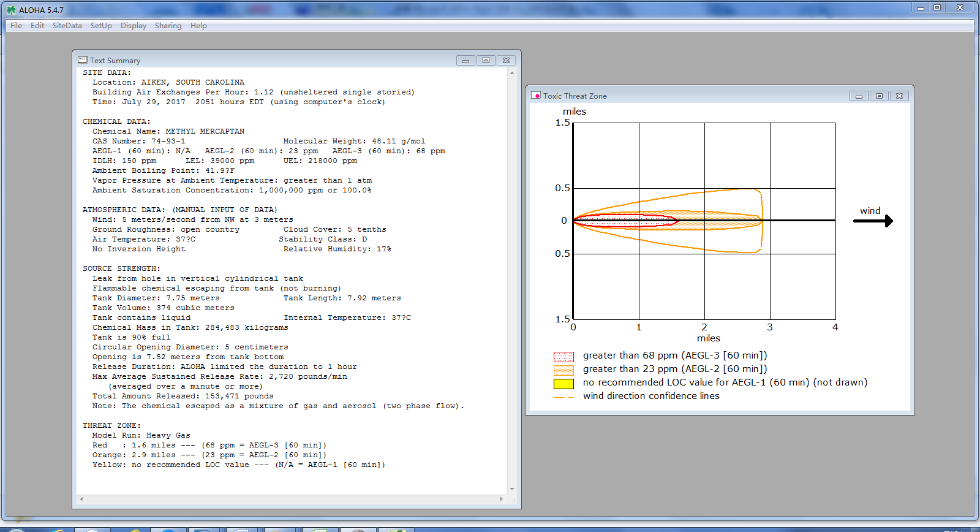This screenshot has width=980, height=532.
Task: Minimize the Text Summary window
Action: click(x=466, y=61)
